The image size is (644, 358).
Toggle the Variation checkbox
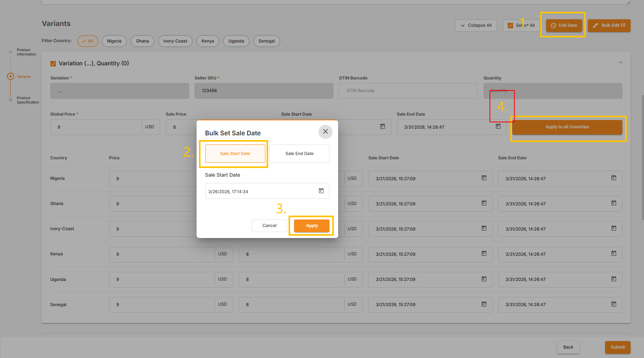53,64
